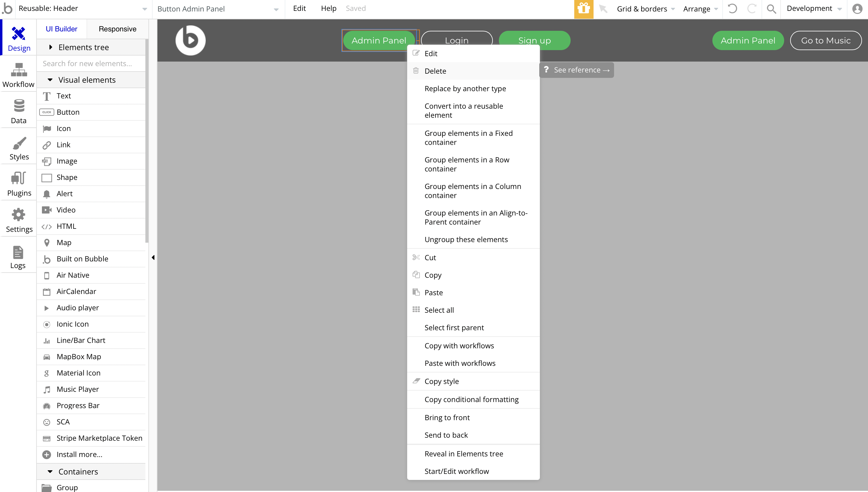Click the Go to Music button
This screenshot has height=492, width=868.
[825, 40]
